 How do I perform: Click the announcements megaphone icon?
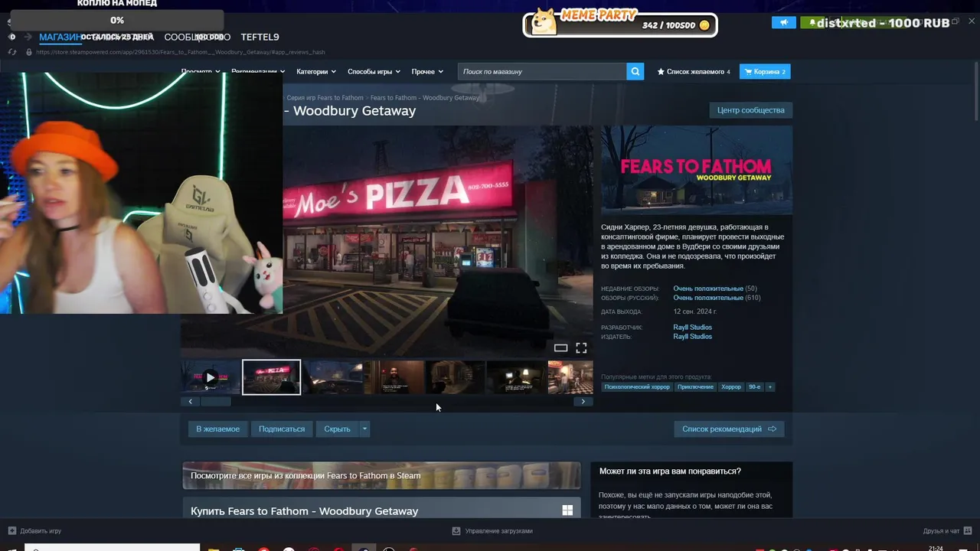point(784,22)
